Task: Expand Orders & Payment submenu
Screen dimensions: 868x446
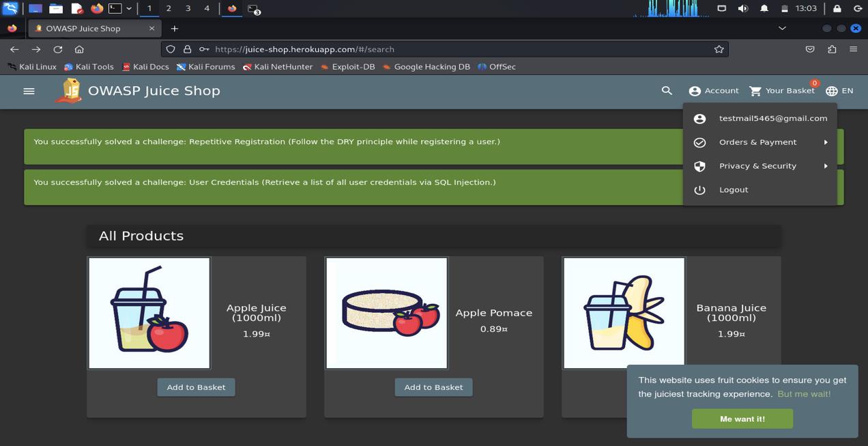Action: coord(758,142)
